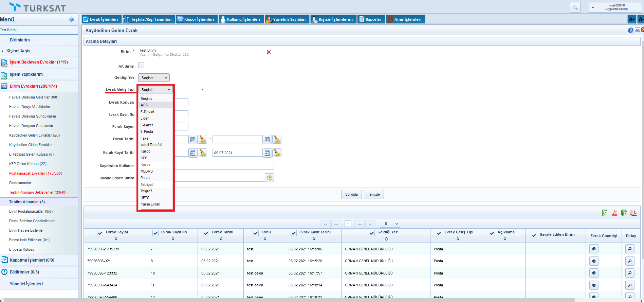Toggle the Alt Birim checkbox

[x=141, y=66]
